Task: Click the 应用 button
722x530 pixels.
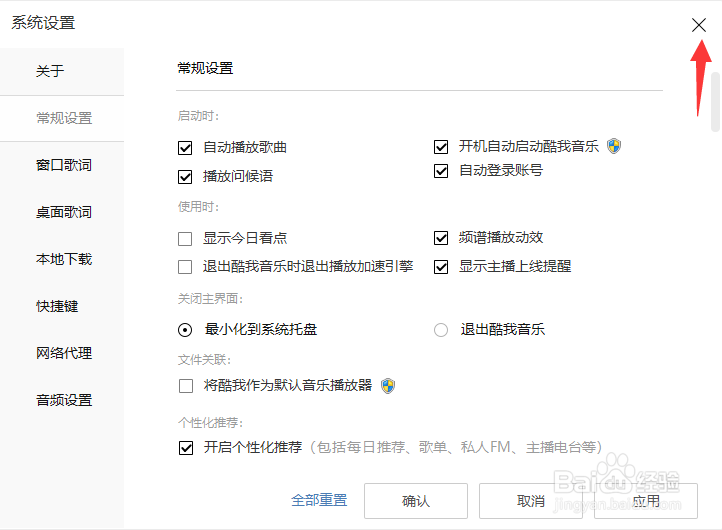Action: click(646, 501)
